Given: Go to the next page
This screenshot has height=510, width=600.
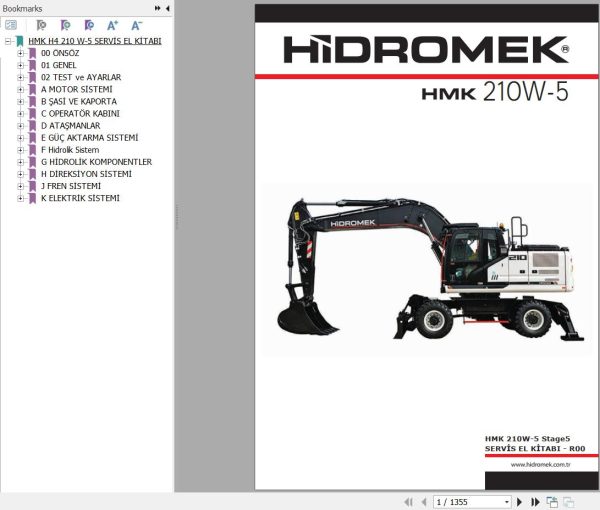Looking at the screenshot, I should pos(519,502).
